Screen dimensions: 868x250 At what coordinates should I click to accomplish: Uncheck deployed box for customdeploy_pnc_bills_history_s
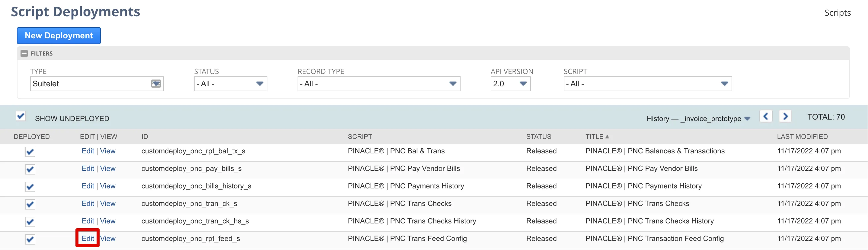point(30,187)
